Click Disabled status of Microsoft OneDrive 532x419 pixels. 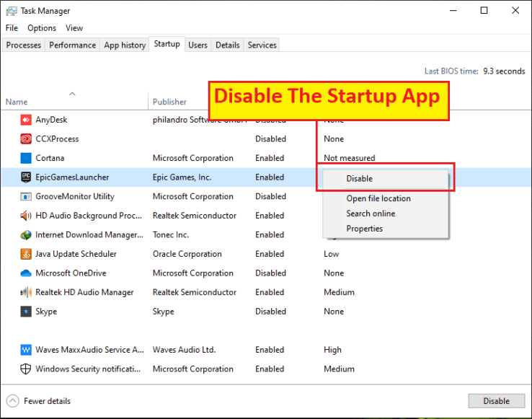coord(271,273)
